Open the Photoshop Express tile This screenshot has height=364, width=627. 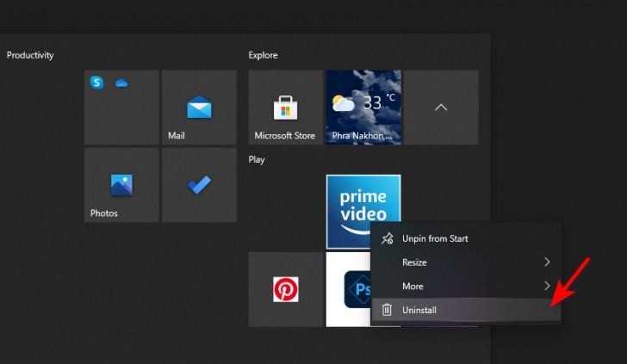click(x=349, y=289)
